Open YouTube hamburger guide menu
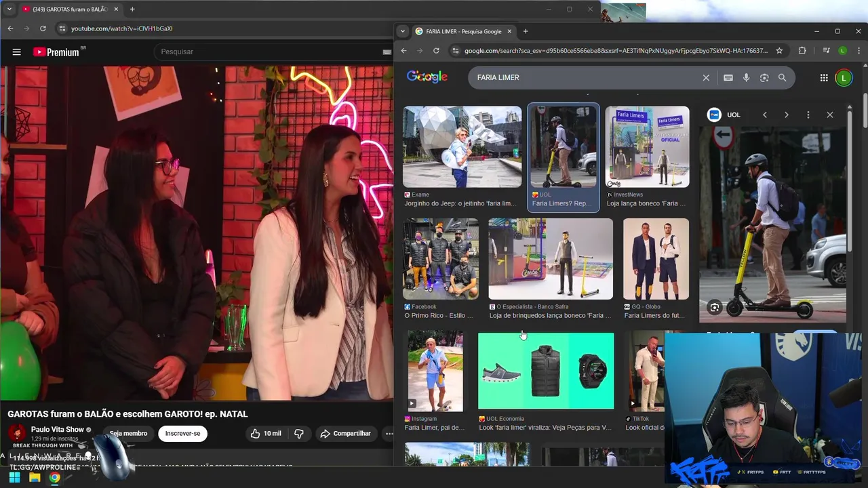Screen dimensions: 868x488 pos(16,52)
